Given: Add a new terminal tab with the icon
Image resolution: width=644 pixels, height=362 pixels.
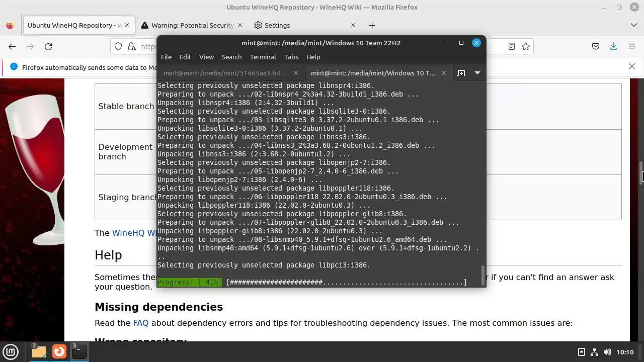Looking at the screenshot, I should click(x=461, y=73).
